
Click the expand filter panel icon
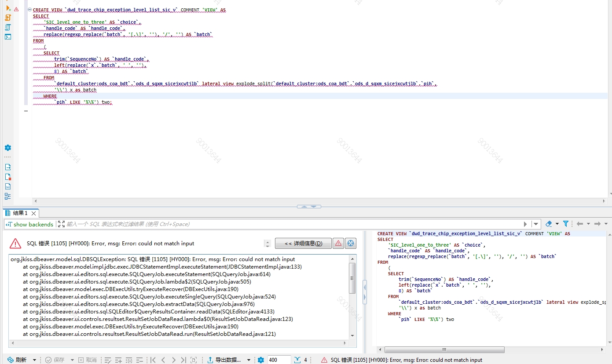point(61,224)
